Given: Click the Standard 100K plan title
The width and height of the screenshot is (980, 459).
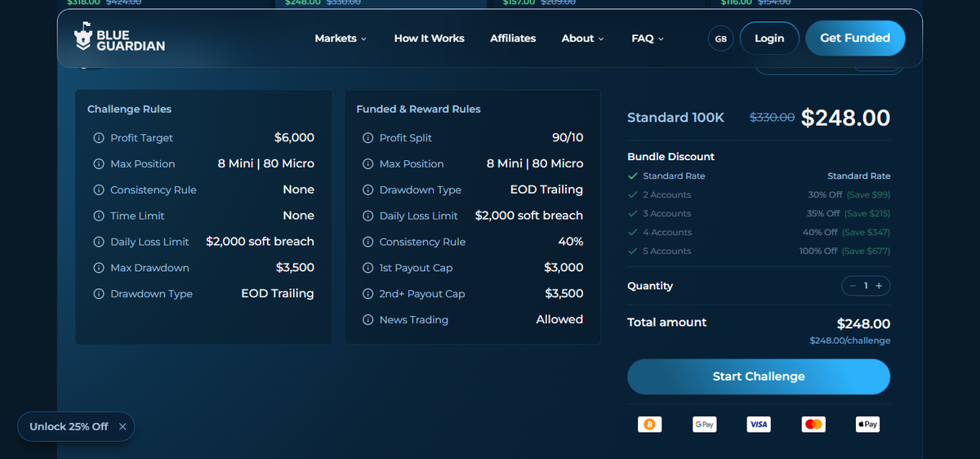Looking at the screenshot, I should [675, 118].
